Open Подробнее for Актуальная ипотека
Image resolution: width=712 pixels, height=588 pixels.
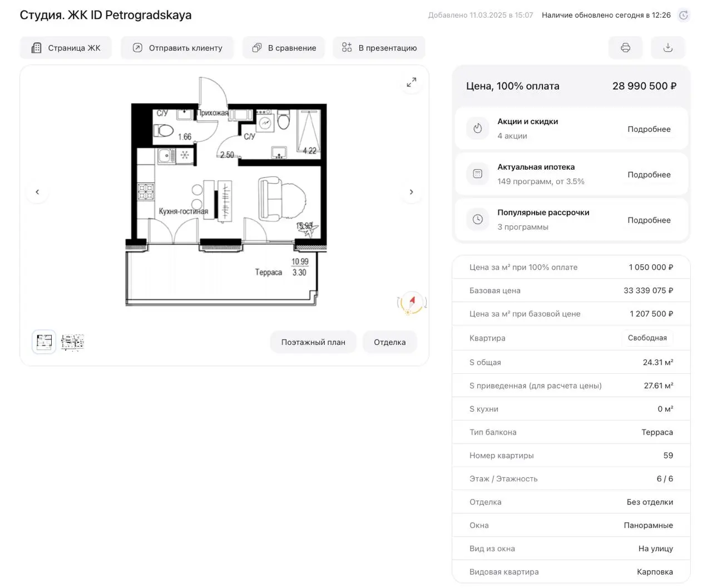(649, 175)
